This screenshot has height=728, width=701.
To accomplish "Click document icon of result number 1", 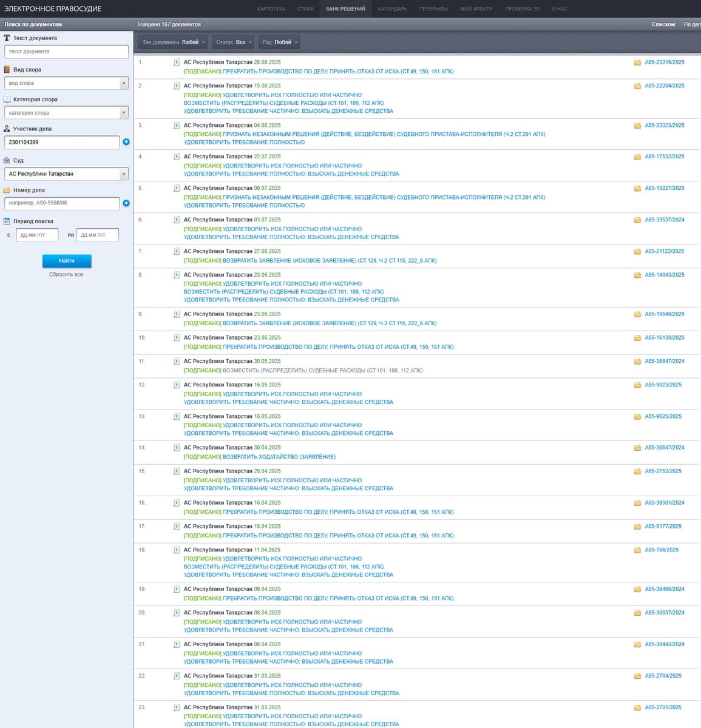I will click(177, 62).
